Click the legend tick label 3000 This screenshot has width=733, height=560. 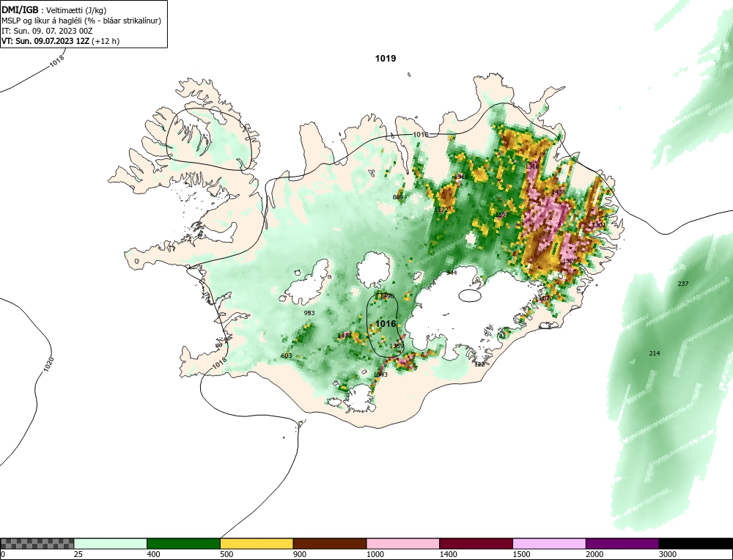pyautogui.click(x=668, y=554)
